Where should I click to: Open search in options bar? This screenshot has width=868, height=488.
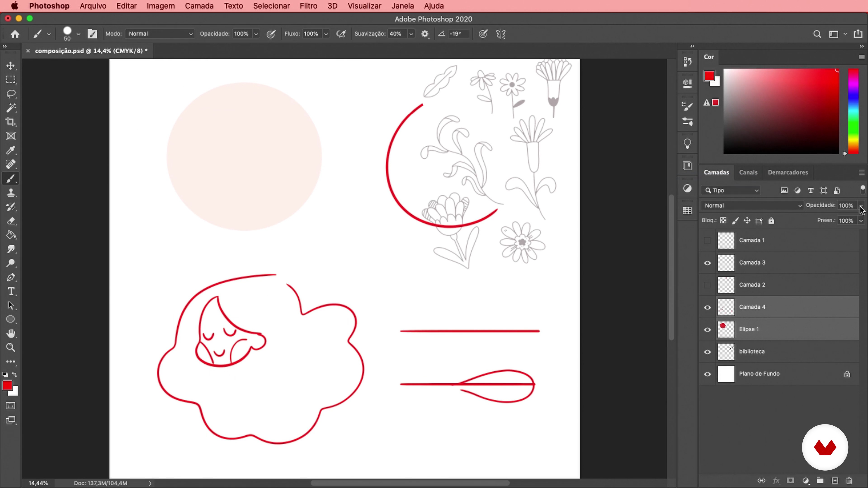(x=817, y=34)
